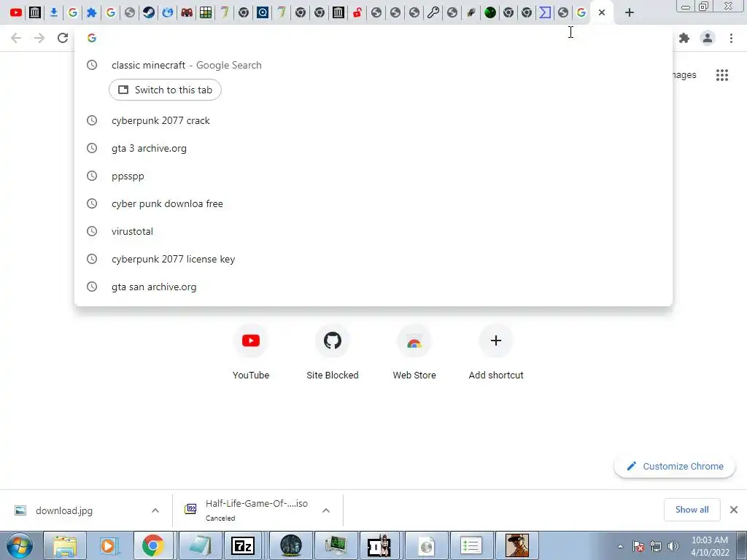This screenshot has width=747, height=560.
Task: Click the canceled Half-Life iso download
Action: click(248, 510)
